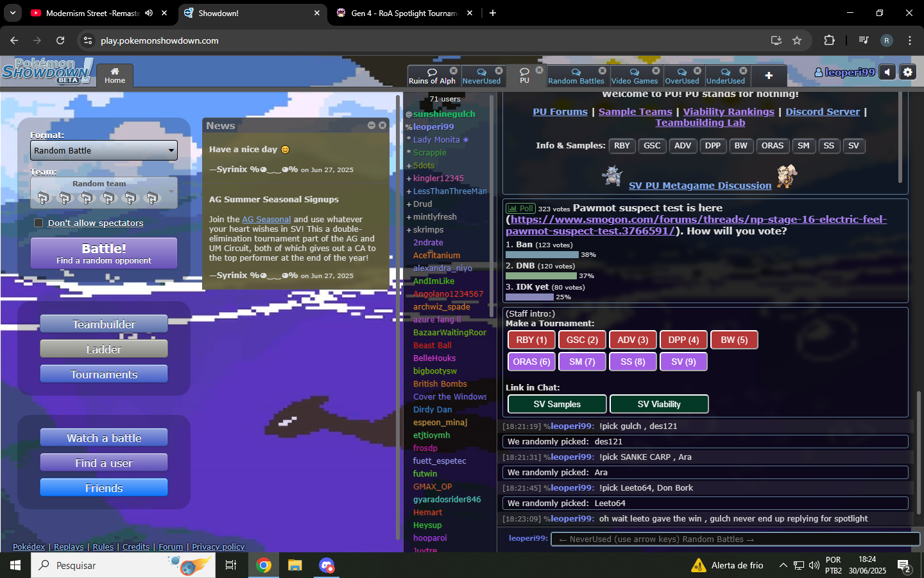Viewport: 924px width, 578px height.
Task: Open new browser tab
Action: click(493, 13)
